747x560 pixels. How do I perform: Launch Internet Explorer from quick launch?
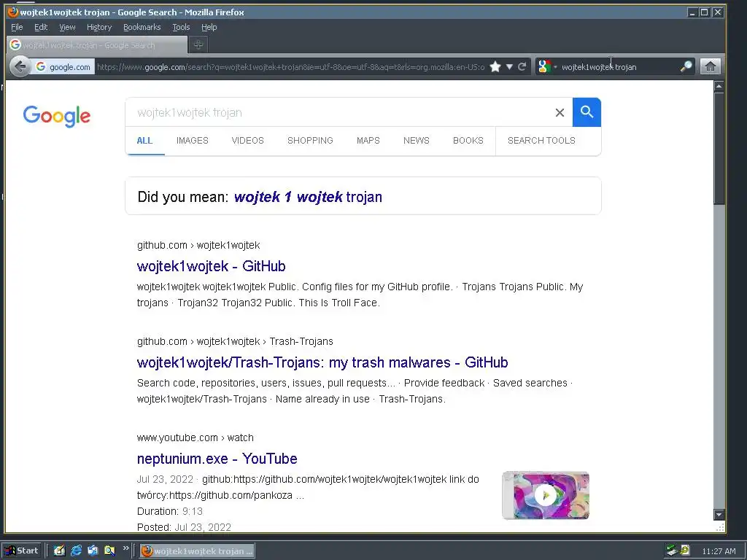tap(76, 551)
